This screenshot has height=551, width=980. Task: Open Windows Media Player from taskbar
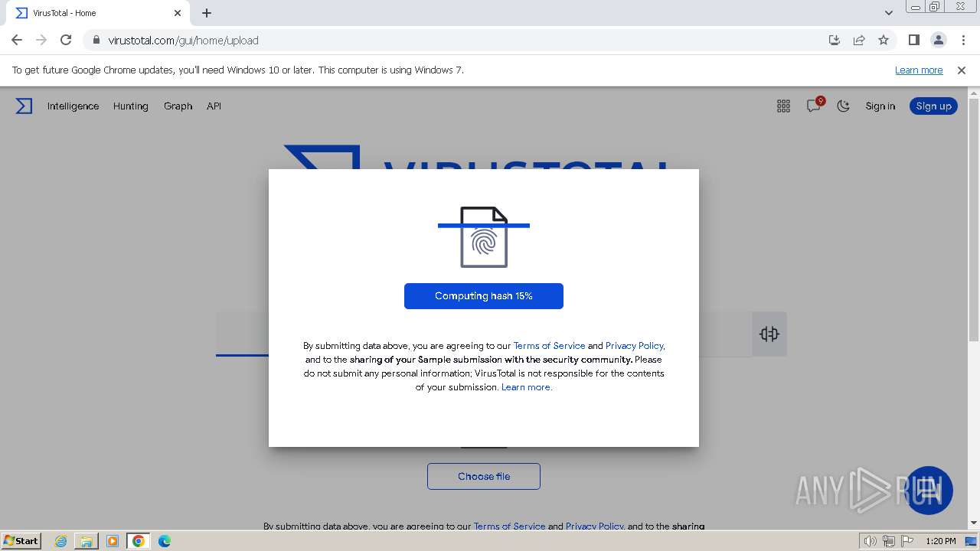point(113,541)
